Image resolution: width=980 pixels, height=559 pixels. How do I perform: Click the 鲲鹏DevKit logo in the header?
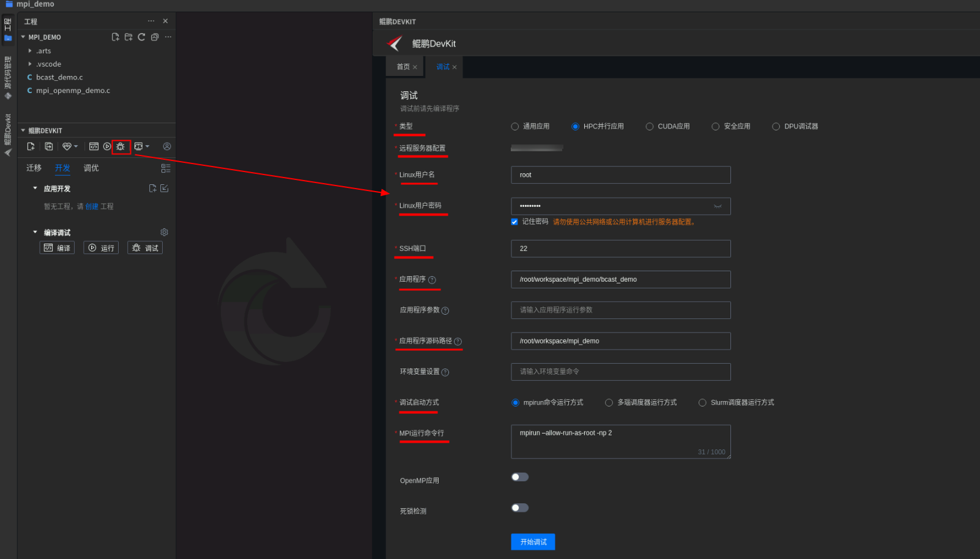point(395,43)
